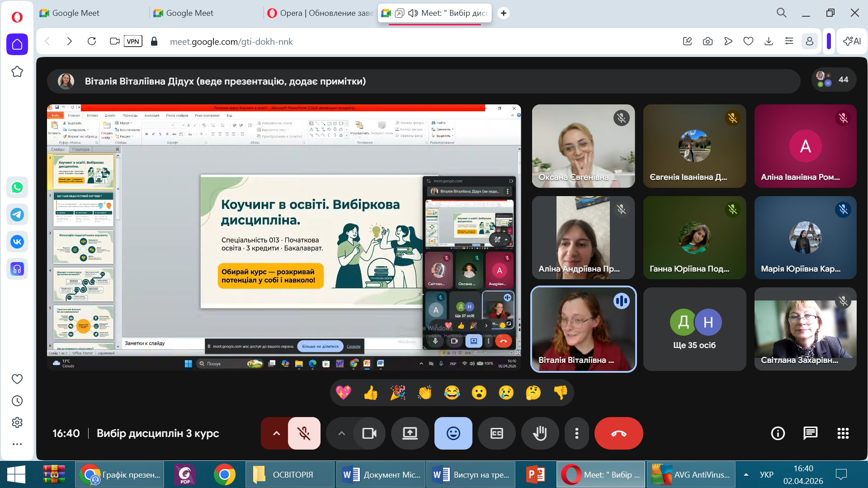Unmute your microphone in Meet
This screenshot has height=488, width=868.
[304, 433]
